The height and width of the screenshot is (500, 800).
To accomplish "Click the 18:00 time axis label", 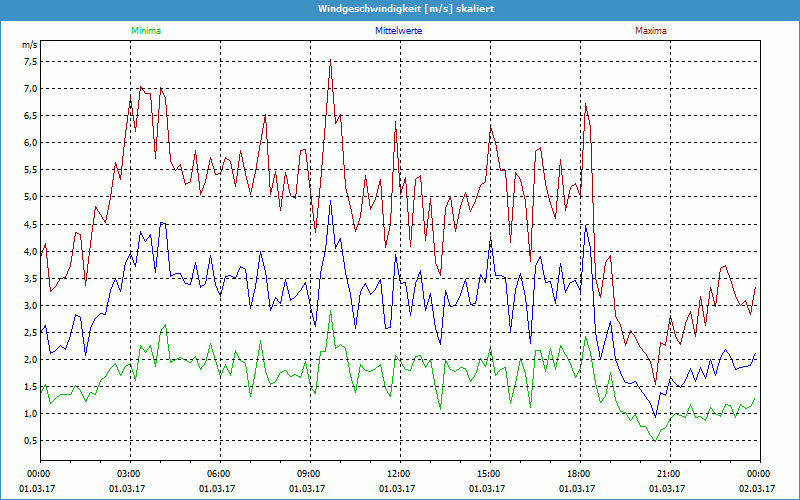I will [580, 473].
